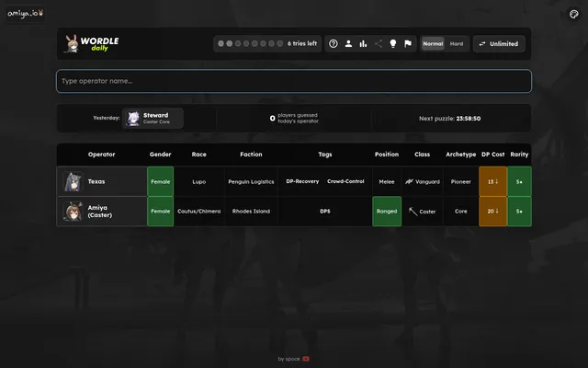This screenshot has width=588, height=368.
Task: Click the Caster class icon
Action: click(413, 212)
